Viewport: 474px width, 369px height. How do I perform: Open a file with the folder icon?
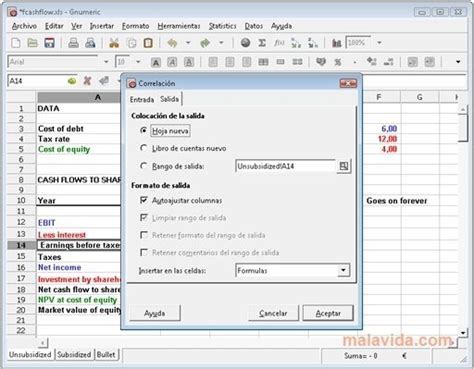coord(32,43)
